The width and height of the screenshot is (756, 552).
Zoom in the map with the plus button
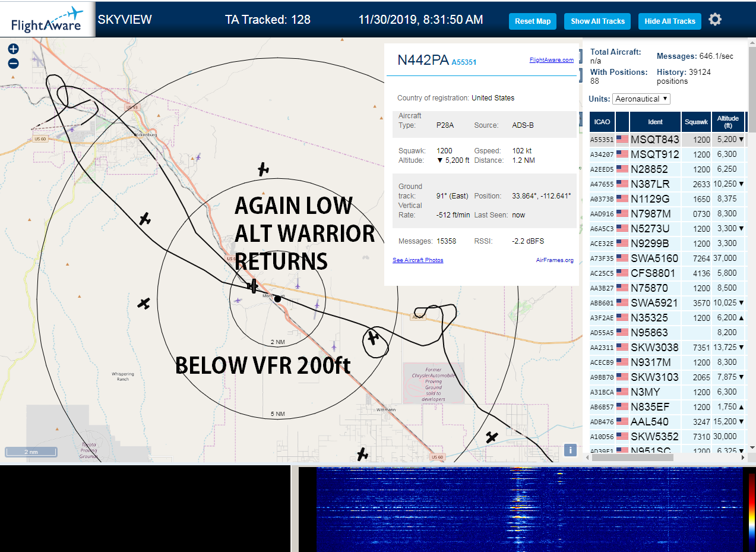(x=14, y=49)
